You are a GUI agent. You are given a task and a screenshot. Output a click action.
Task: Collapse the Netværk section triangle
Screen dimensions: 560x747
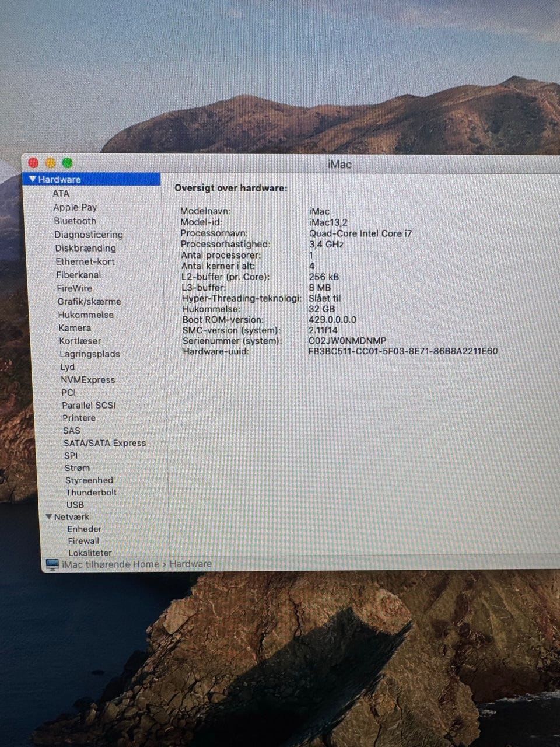click(x=49, y=516)
